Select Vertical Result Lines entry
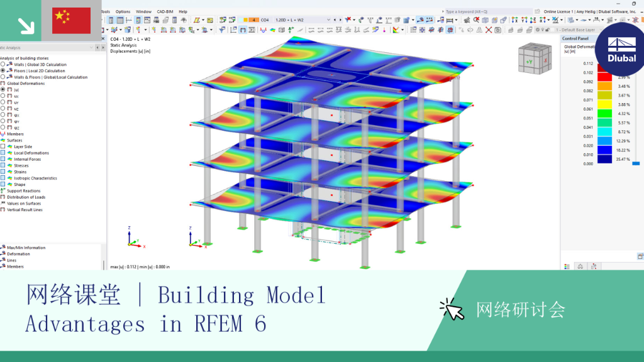This screenshot has width=644, height=362. coord(25,210)
